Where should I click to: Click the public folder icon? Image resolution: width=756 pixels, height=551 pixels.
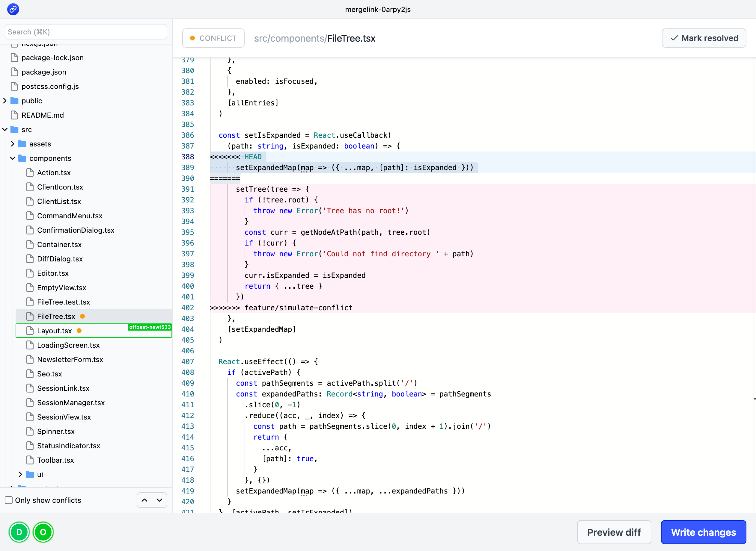14,101
